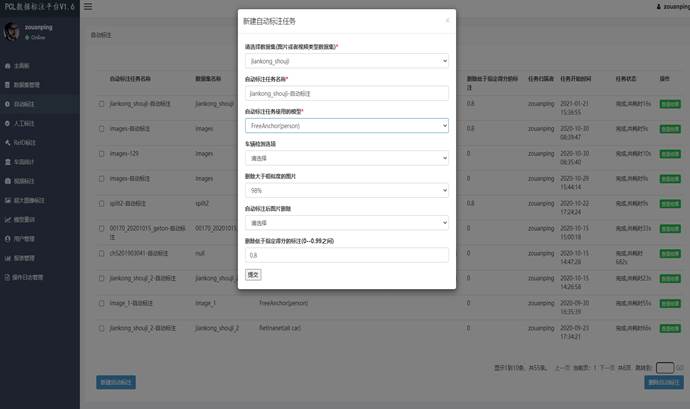Screen dimensions: 690x409
Task: Click the 自动标注任务名称 text input field
Action: coord(346,93)
